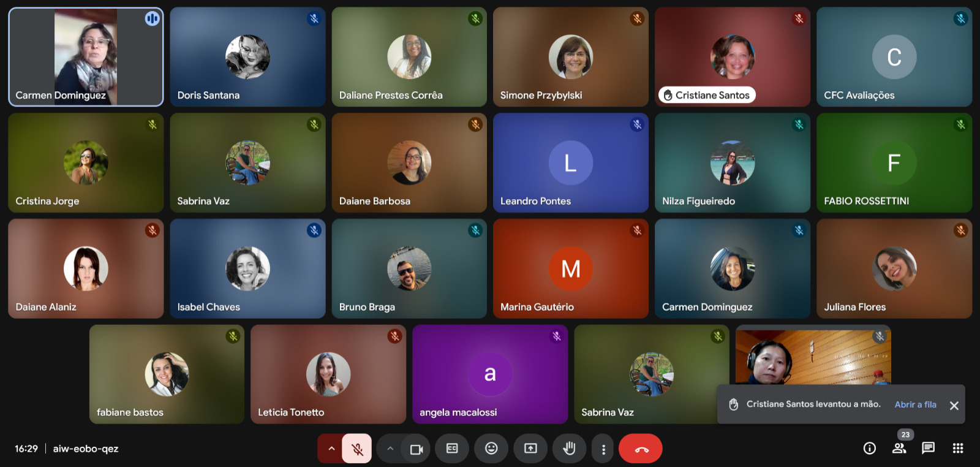Screen dimensions: 980x467
Task: Leave the call with the red button
Action: point(641,449)
